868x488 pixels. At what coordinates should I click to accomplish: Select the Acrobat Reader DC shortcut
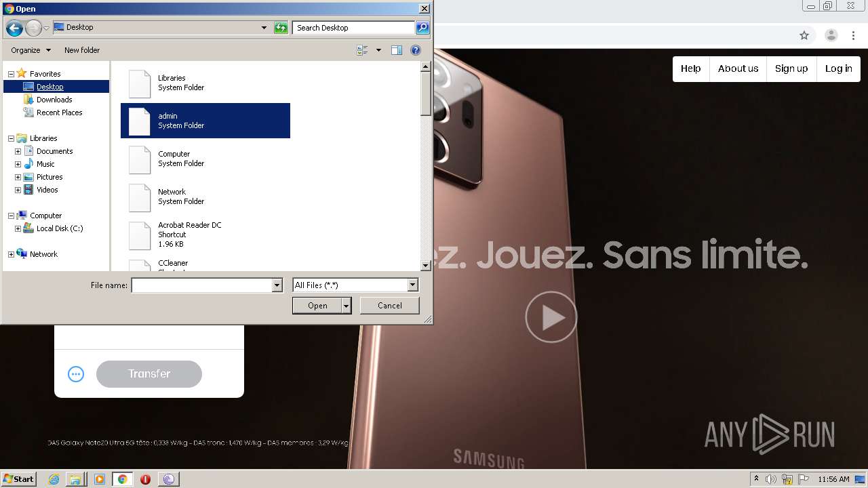click(205, 235)
